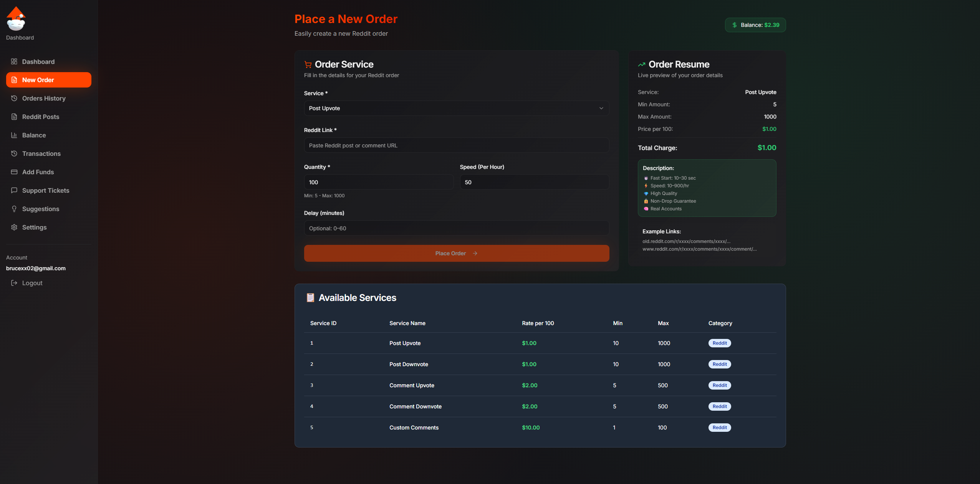Expand the Service selector chevron

(601, 108)
